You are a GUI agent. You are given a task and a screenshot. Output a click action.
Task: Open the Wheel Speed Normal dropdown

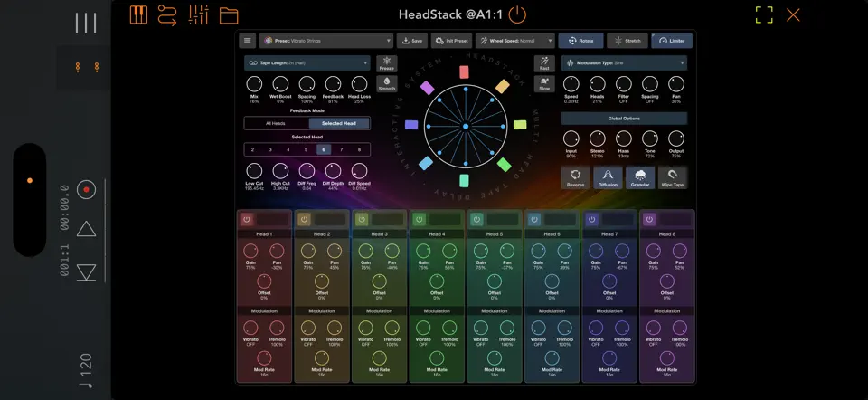(514, 41)
